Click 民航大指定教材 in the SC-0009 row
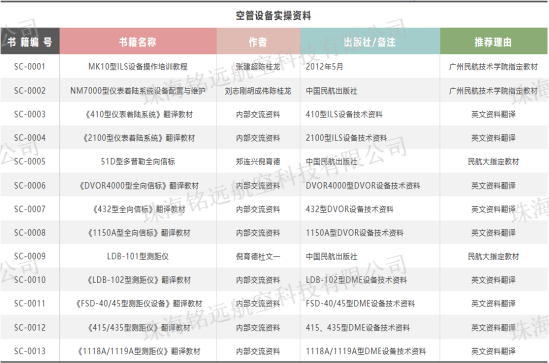 (x=493, y=256)
